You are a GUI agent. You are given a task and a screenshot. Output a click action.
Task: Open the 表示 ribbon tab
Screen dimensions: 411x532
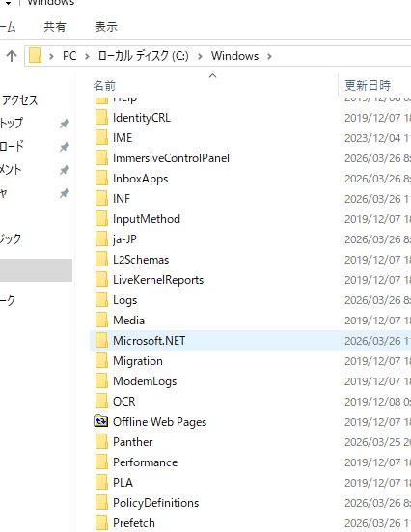click(106, 27)
